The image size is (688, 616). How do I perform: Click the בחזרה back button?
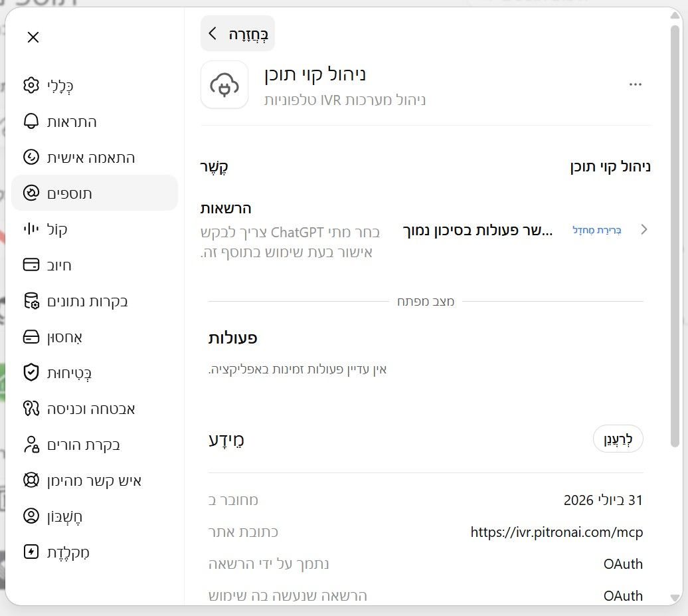(x=238, y=33)
